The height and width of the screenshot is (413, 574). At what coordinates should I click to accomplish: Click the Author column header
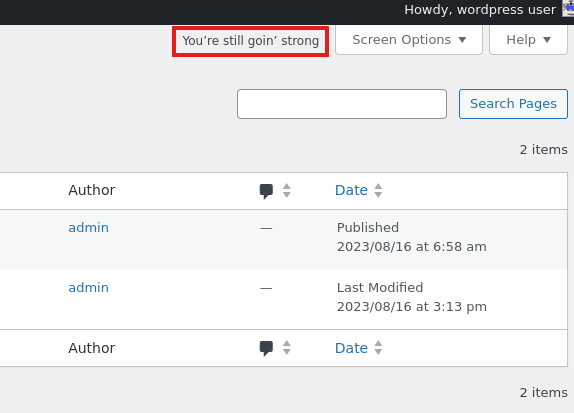[92, 190]
